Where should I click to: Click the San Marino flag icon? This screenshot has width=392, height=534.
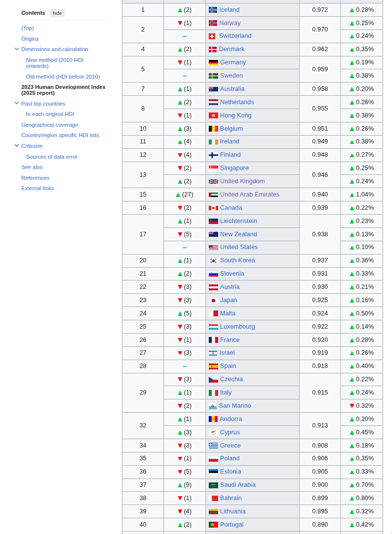(x=213, y=406)
